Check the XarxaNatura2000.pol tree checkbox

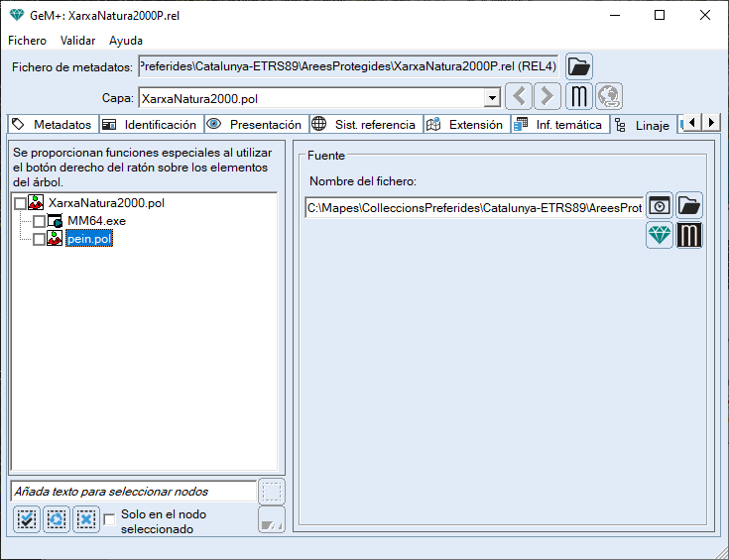tap(21, 203)
